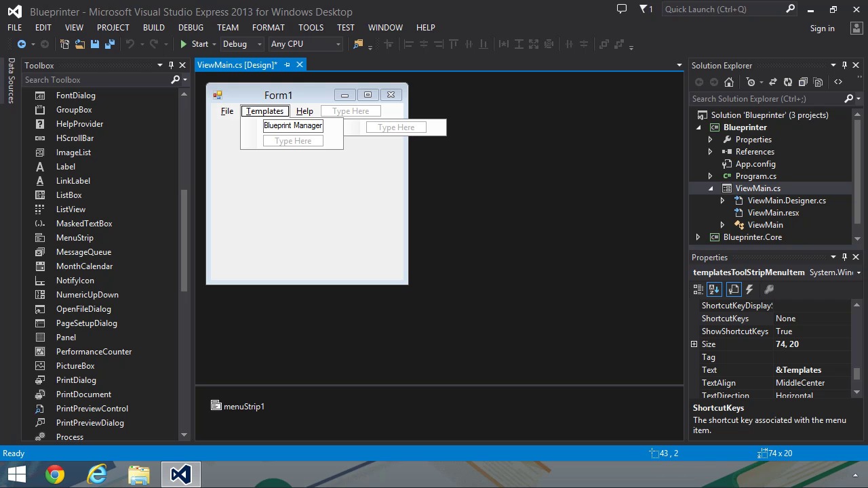Expand Program.cs node
This screenshot has width=868, height=488.
(x=710, y=176)
